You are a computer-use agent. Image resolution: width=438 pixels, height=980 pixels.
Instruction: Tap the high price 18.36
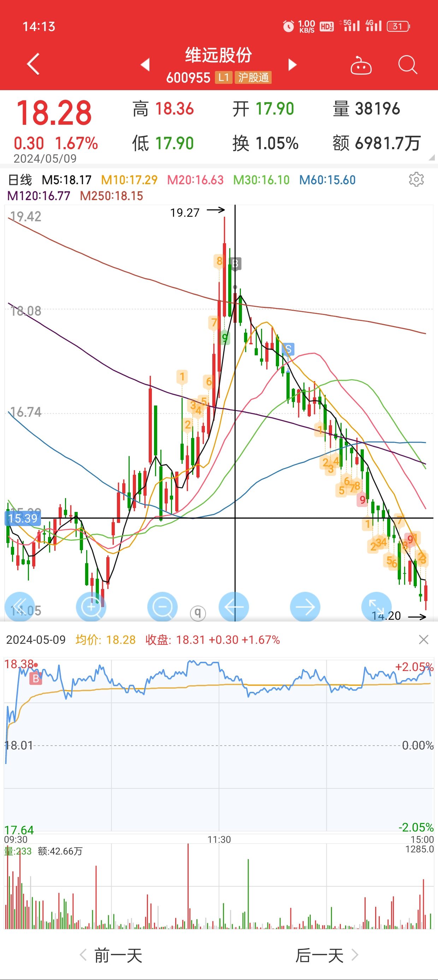174,109
